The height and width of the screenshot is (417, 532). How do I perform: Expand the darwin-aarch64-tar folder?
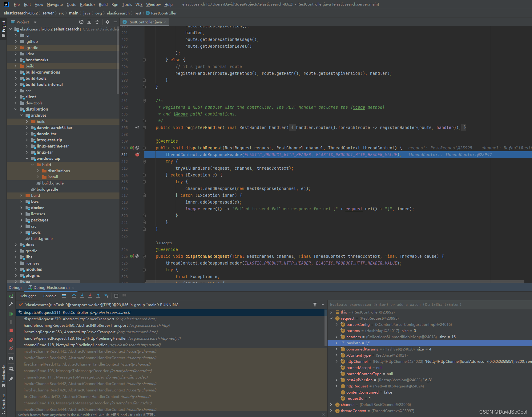(27, 128)
